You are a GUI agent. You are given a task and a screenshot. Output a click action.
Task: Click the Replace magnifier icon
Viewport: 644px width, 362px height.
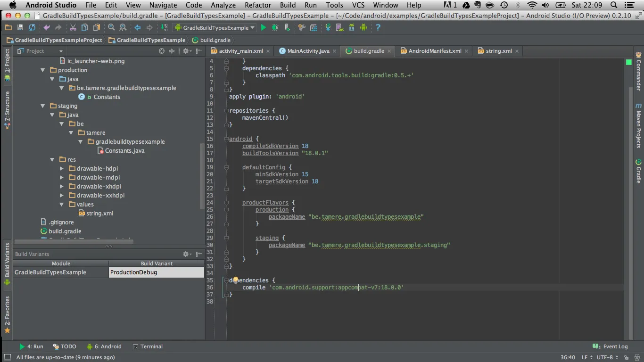[123, 28]
